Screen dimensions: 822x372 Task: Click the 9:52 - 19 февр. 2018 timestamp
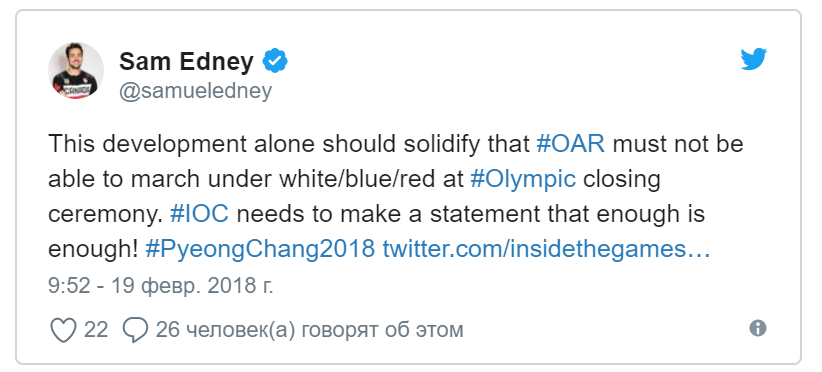point(160,286)
